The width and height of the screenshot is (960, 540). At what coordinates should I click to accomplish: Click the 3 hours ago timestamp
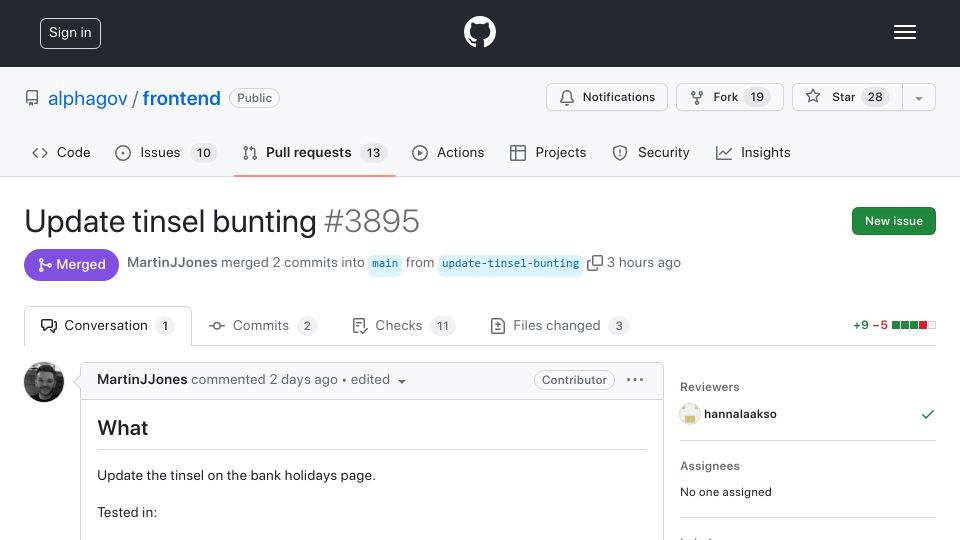pos(643,263)
